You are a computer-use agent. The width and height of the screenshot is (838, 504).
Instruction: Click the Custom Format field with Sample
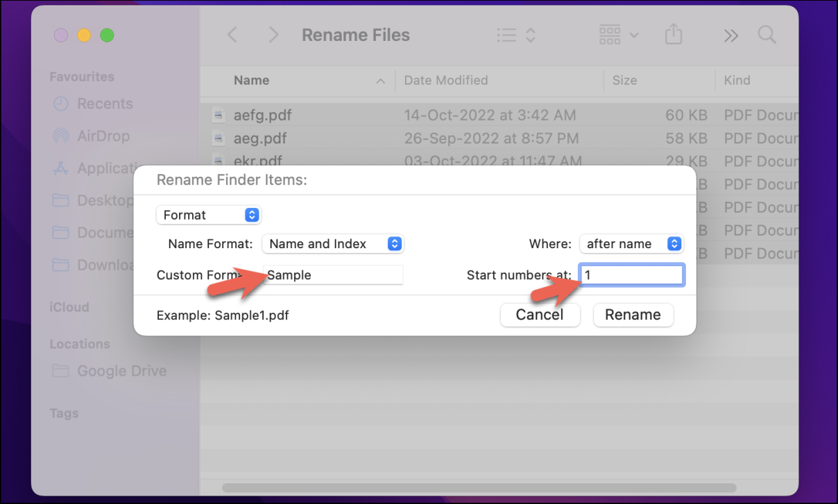(334, 275)
